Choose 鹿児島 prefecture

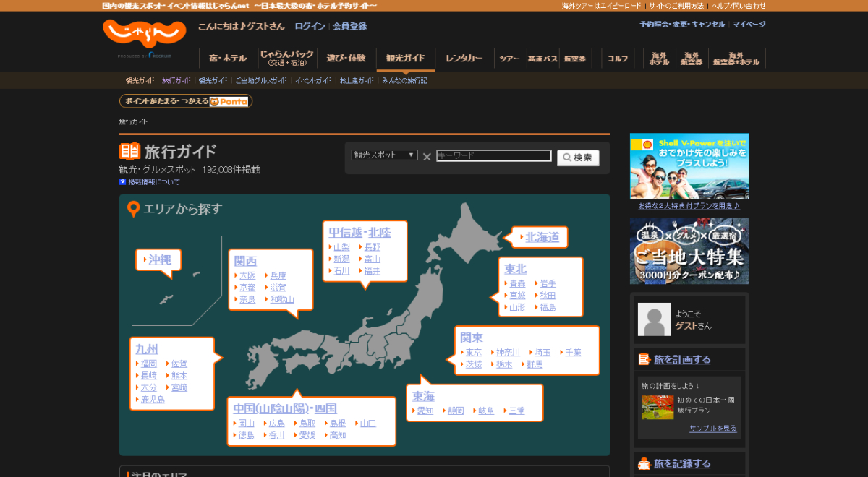153,400
